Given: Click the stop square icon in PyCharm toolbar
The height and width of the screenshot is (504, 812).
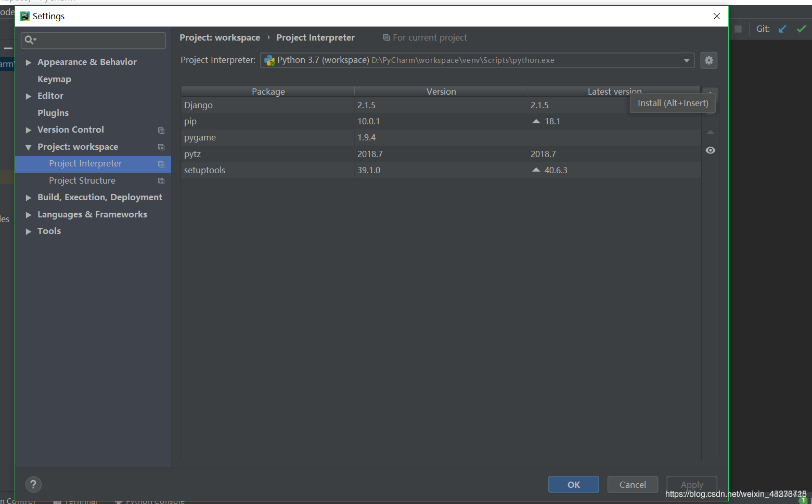Looking at the screenshot, I should (x=738, y=29).
